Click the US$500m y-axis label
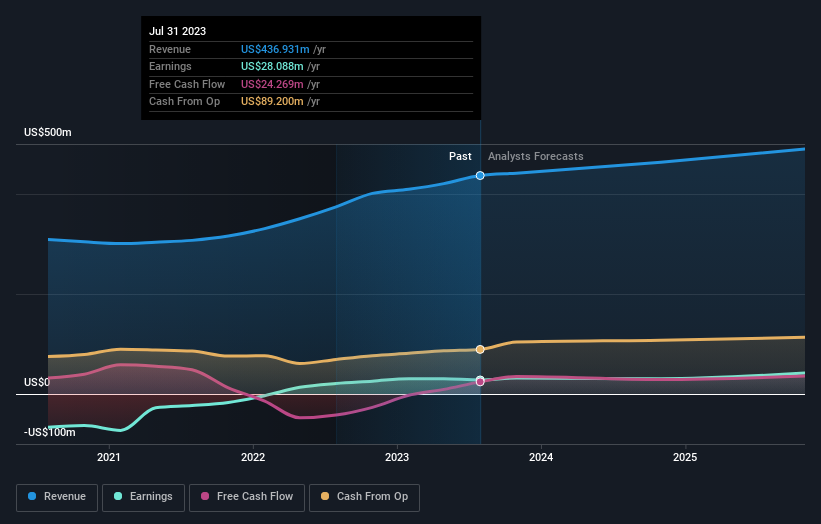Viewport: 821px width, 524px height. (48, 132)
